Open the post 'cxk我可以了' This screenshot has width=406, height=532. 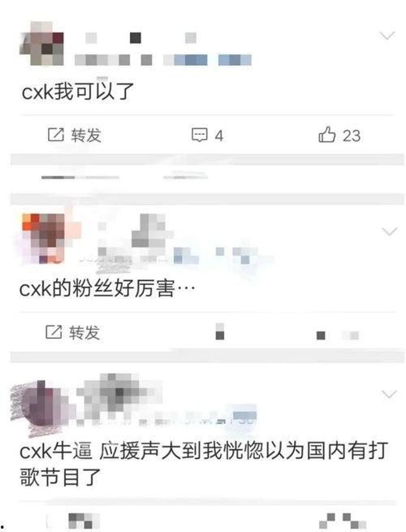[x=78, y=91]
